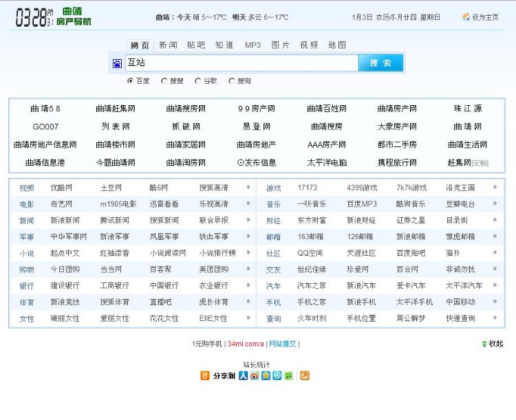Switch to the 网页 search tab

140,45
